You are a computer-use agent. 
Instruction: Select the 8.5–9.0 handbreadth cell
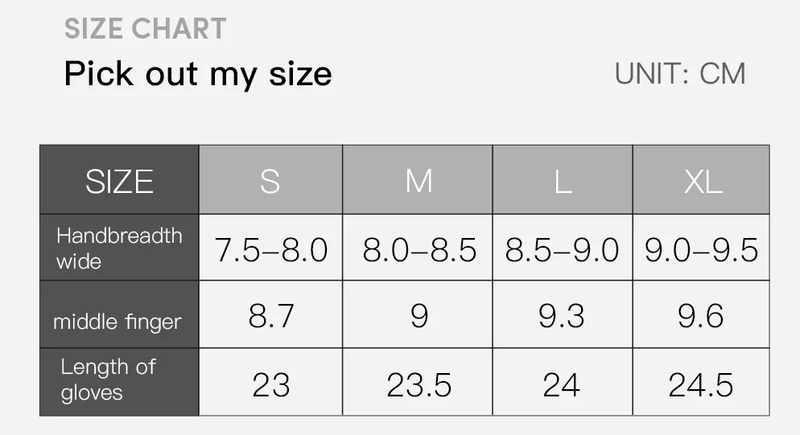pyautogui.click(x=562, y=250)
